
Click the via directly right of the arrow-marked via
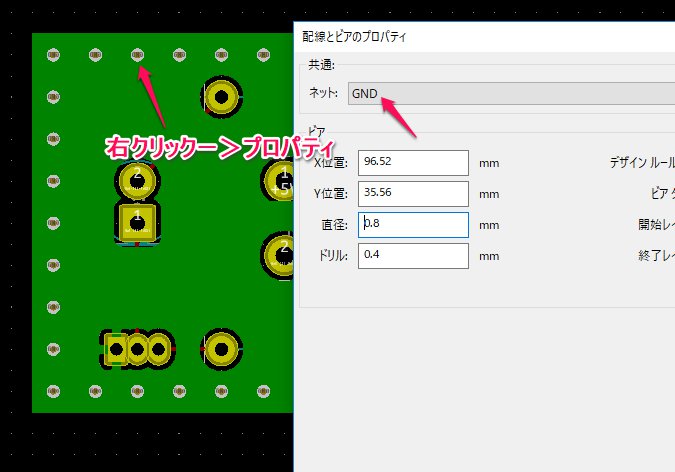[x=179, y=54]
